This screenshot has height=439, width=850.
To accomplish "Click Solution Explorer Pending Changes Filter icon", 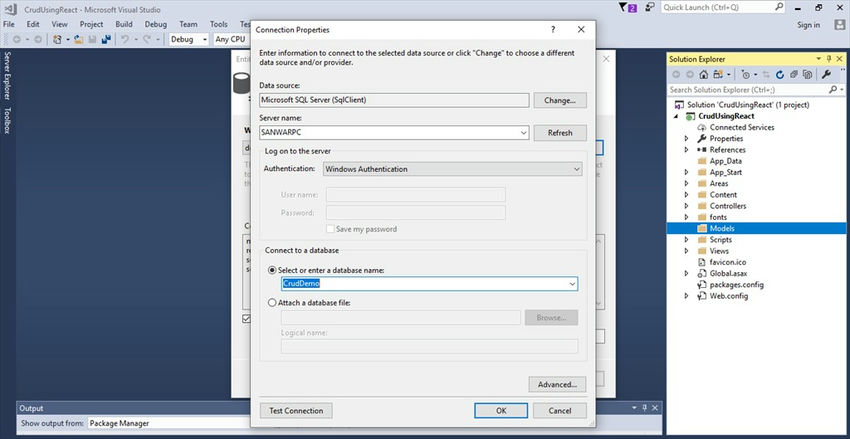I will pyautogui.click(x=746, y=74).
